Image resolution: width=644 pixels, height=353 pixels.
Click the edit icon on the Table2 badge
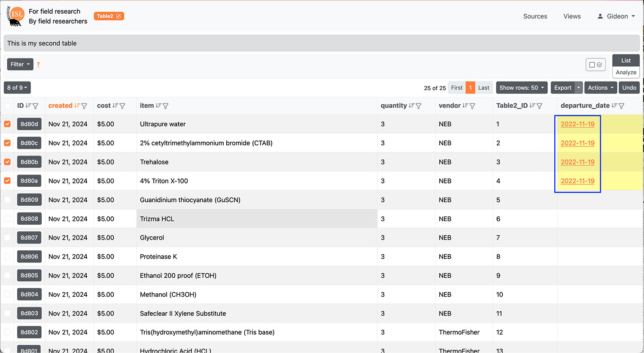119,16
